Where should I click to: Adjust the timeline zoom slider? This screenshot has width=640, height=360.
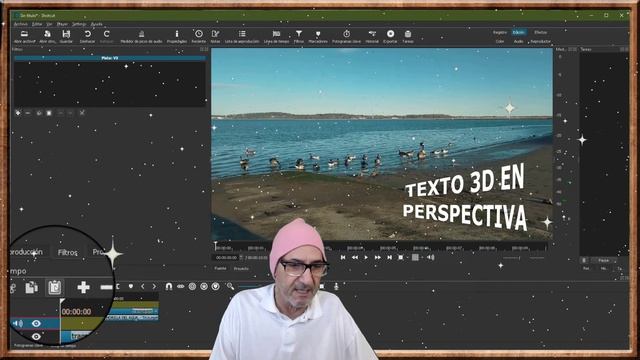tap(250, 287)
